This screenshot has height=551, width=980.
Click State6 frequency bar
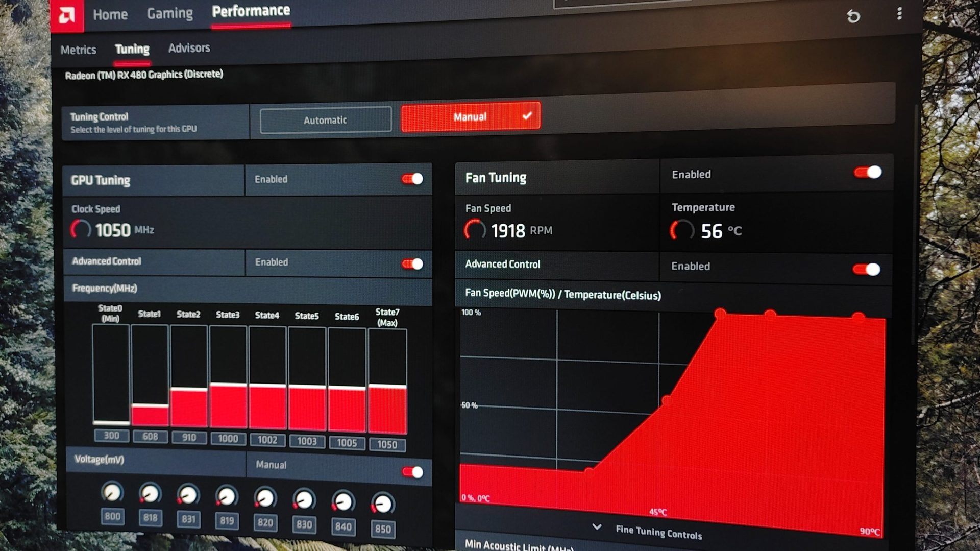click(347, 380)
